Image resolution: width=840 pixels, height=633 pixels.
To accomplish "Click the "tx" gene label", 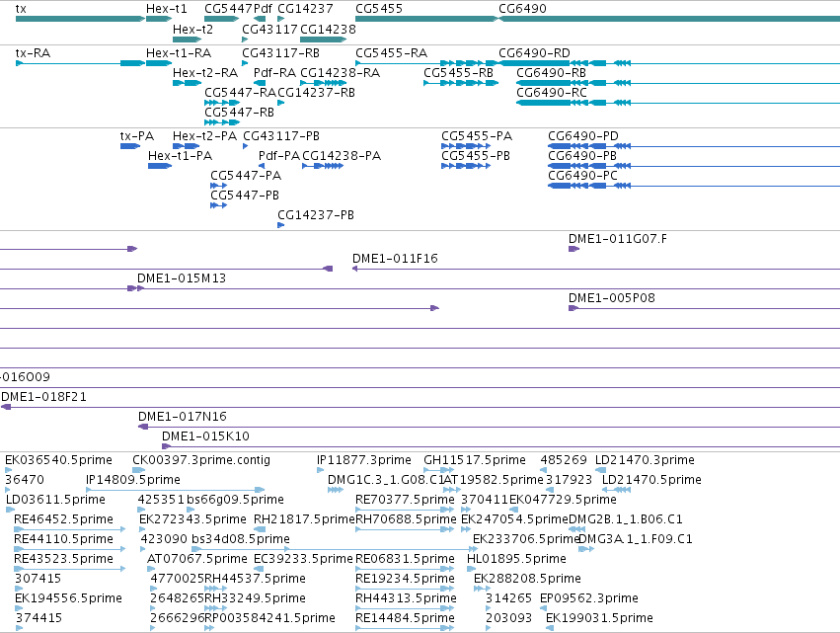I will tap(21, 9).
